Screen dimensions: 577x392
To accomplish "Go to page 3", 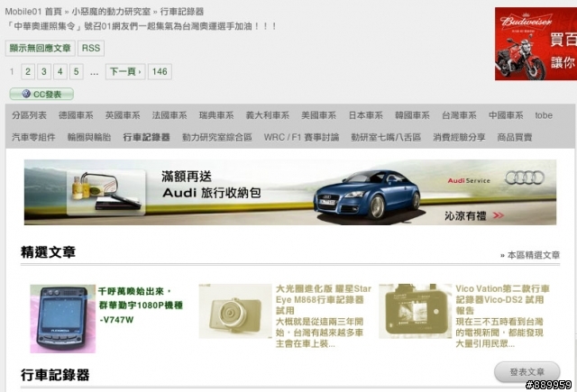I will 44,72.
